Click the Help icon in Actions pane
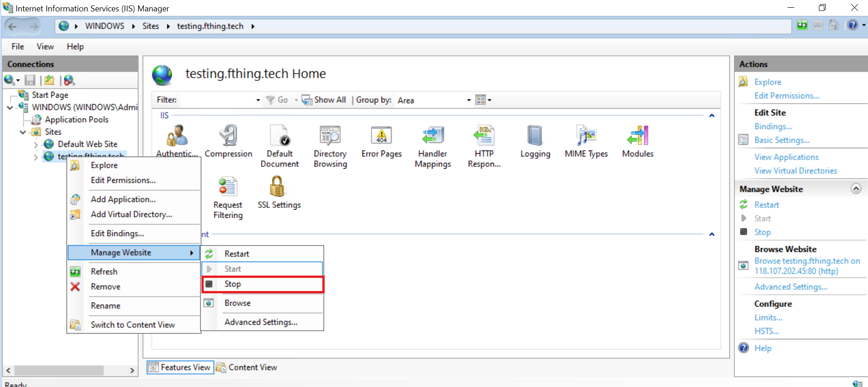The height and width of the screenshot is (387, 868). [744, 348]
